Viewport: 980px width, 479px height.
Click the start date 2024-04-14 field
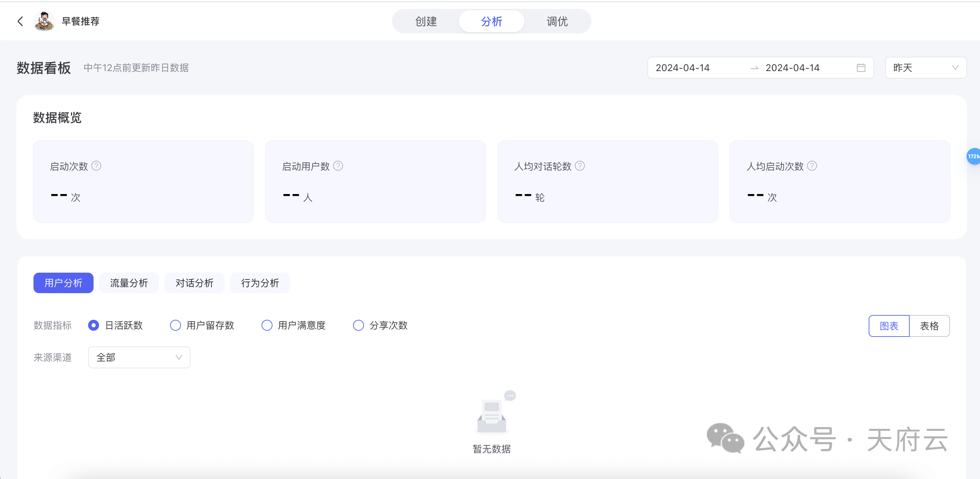click(x=683, y=68)
